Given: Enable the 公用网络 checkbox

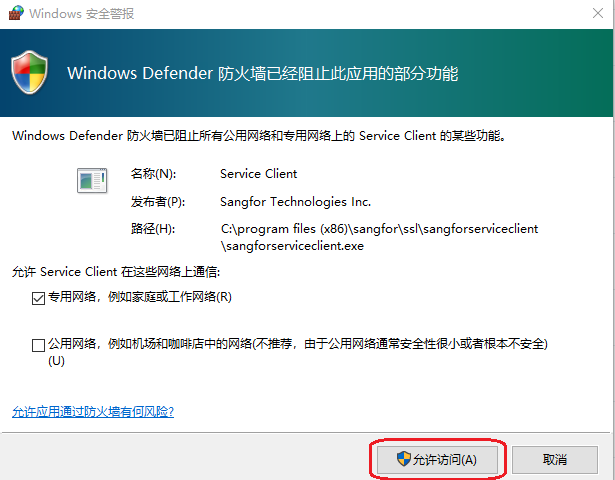Looking at the screenshot, I should (39, 345).
